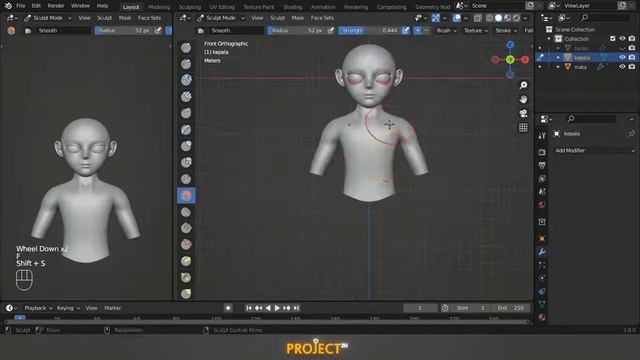Open the Texture settings dropdown
The image size is (640, 360).
[x=476, y=31]
